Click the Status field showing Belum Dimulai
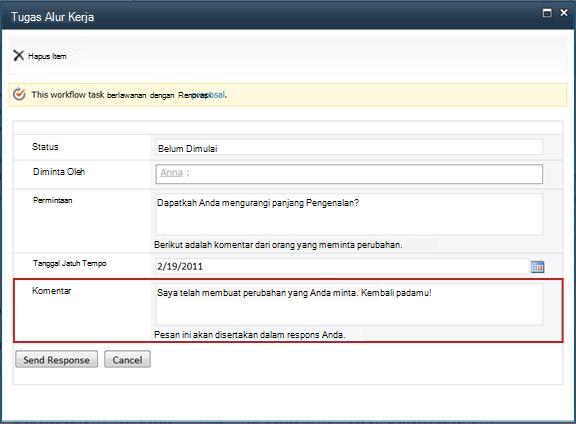 tap(349, 148)
